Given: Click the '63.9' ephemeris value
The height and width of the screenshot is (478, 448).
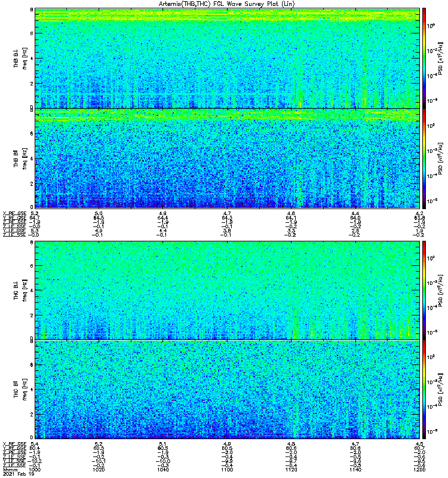Looking at the screenshot, I should click(419, 217).
